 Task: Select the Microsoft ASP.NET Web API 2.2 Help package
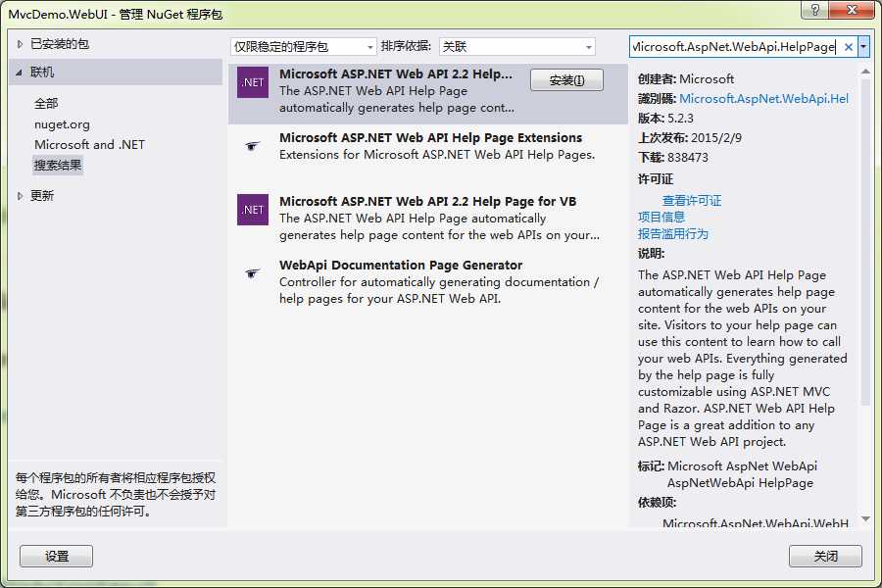(427, 92)
